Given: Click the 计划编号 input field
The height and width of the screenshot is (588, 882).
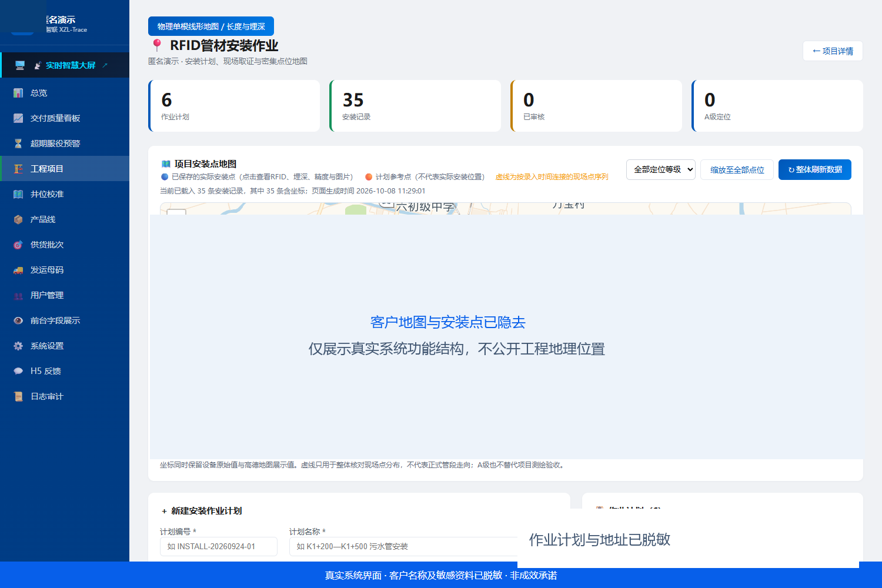Looking at the screenshot, I should pos(219,546).
